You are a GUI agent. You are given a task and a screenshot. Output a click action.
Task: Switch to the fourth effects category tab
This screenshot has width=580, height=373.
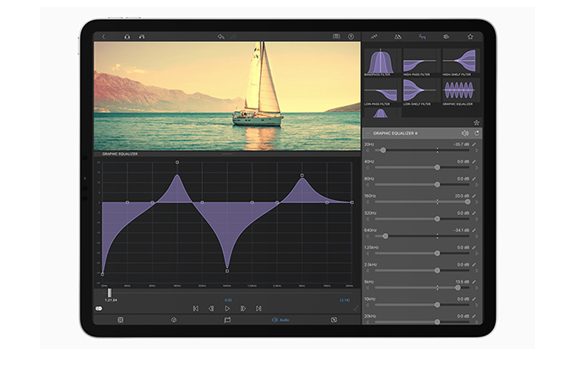tap(446, 37)
